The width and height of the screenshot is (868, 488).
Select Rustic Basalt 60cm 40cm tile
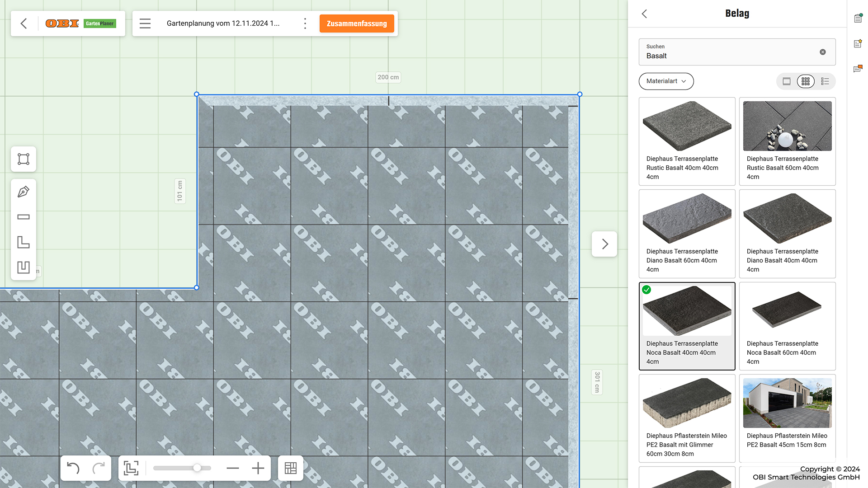(x=788, y=141)
